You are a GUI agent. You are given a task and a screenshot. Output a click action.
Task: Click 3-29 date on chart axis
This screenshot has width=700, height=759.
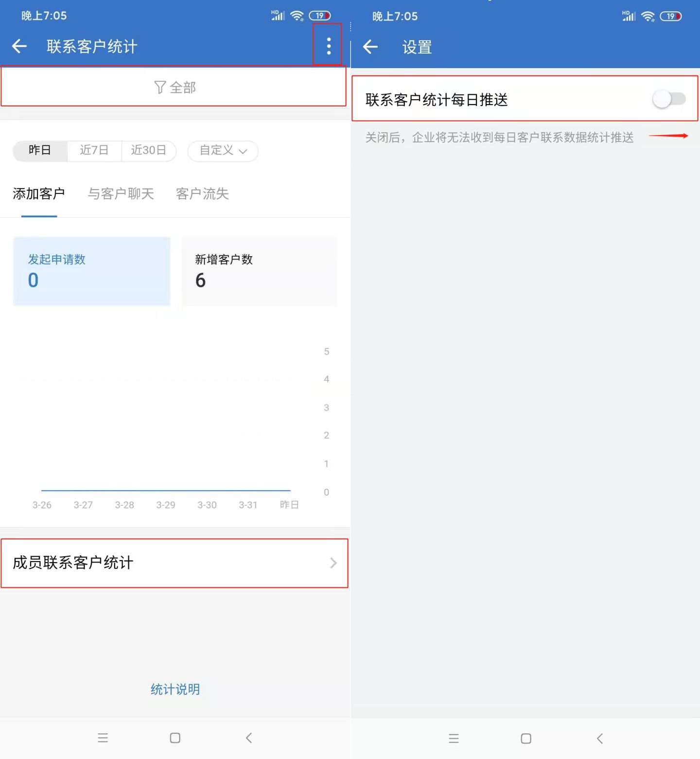166,505
